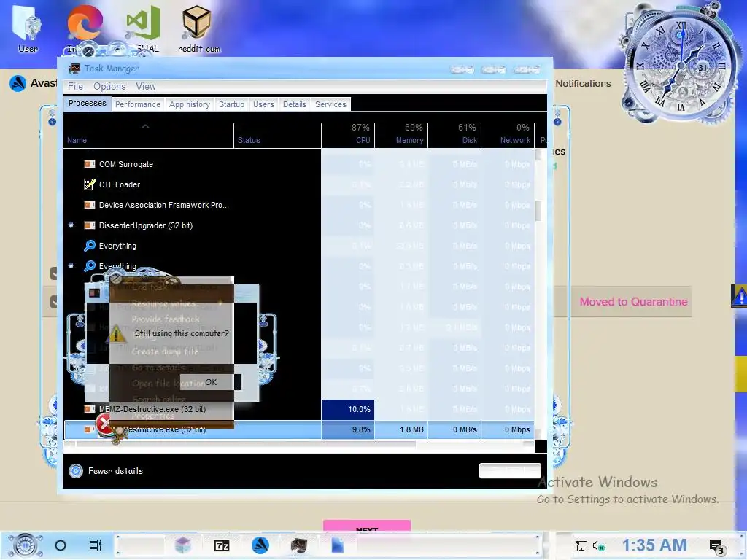
Task: Click the first Everything magnifier icon
Action: (x=89, y=246)
